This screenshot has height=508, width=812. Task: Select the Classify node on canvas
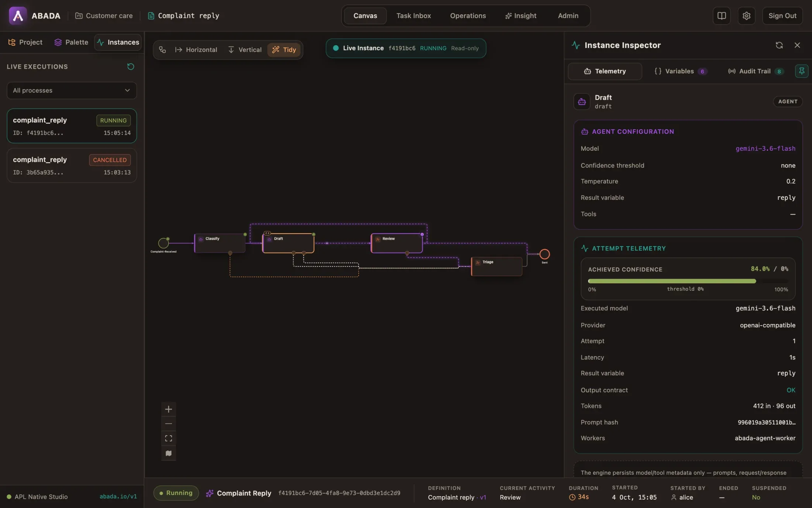click(x=220, y=243)
